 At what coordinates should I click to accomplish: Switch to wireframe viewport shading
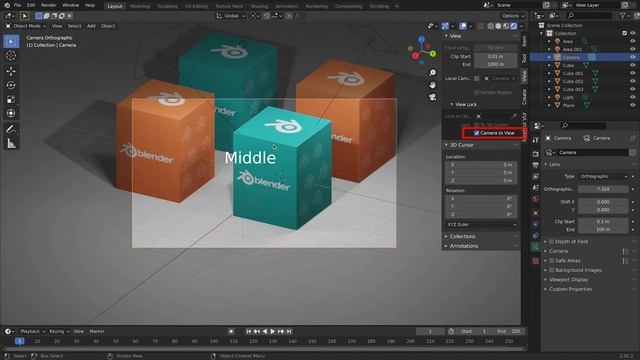point(491,26)
